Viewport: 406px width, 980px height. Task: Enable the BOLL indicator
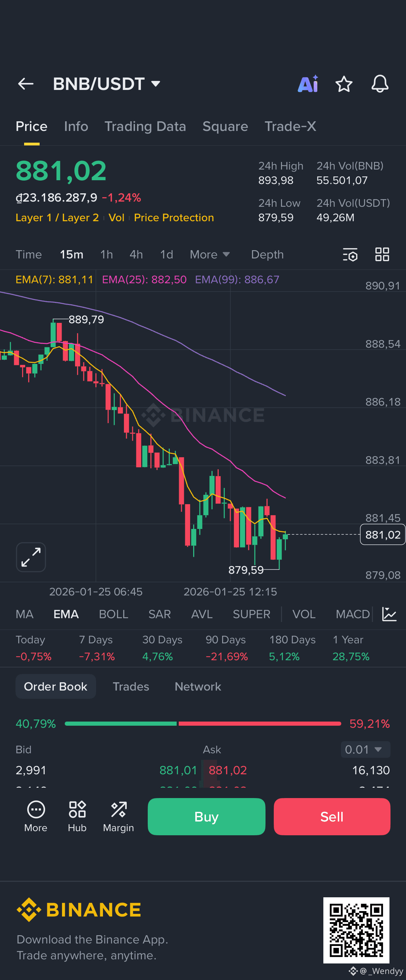[x=113, y=614]
